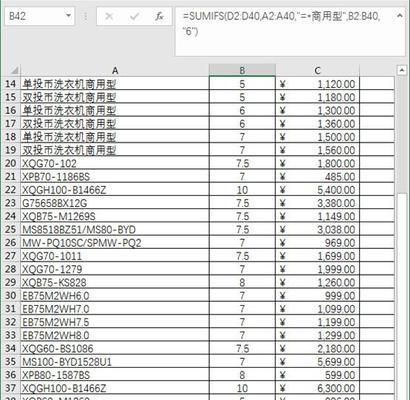Viewport: 410px width, 400px height.
Task: Select price cell 1,800.00
Action: 318,163
